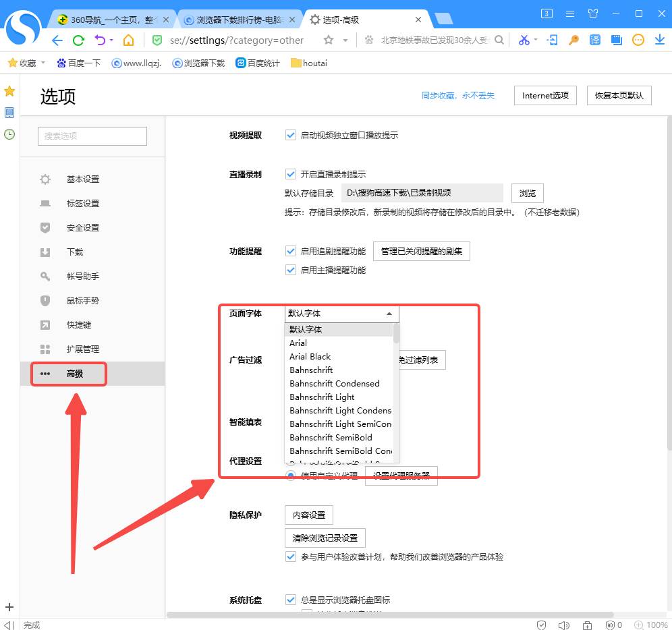Expand the 收藏 bookmarks arrow

43,63
